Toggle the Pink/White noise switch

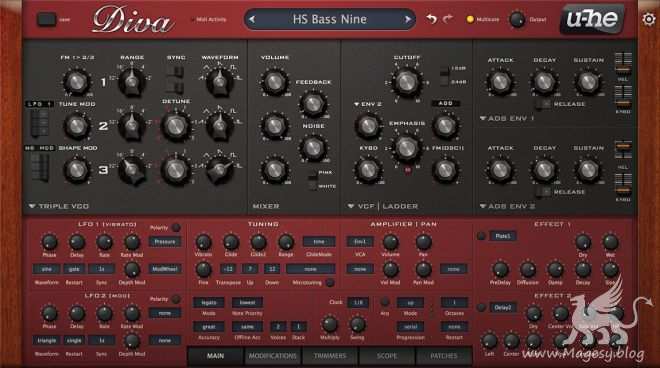click(312, 179)
